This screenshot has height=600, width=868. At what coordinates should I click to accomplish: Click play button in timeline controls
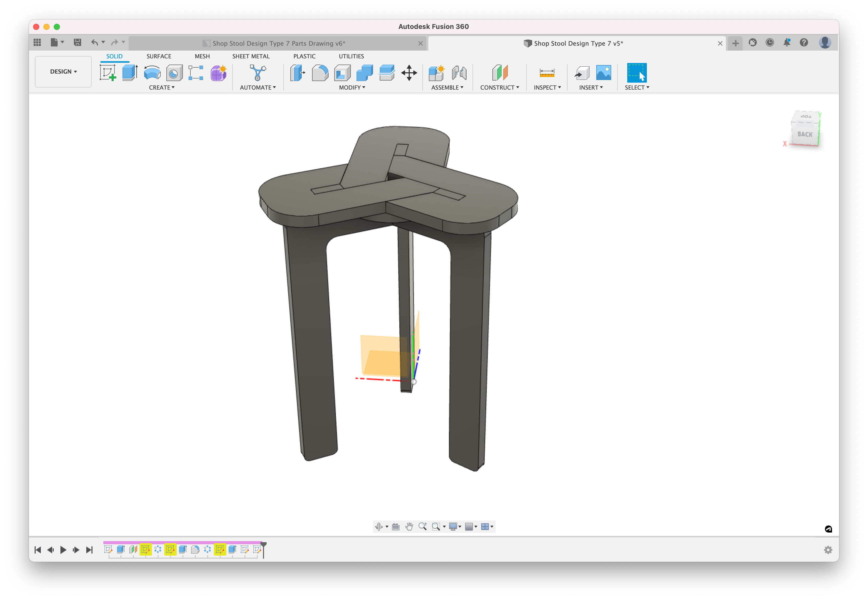pyautogui.click(x=63, y=549)
